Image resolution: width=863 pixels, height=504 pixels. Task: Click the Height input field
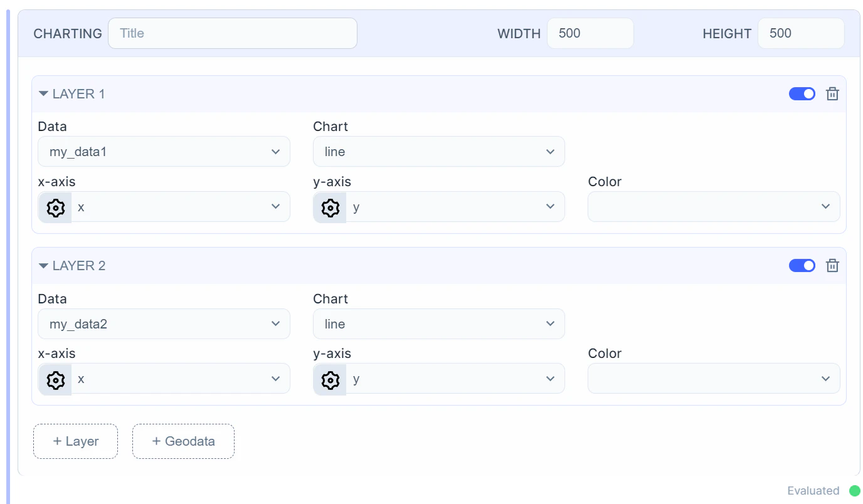(x=801, y=33)
